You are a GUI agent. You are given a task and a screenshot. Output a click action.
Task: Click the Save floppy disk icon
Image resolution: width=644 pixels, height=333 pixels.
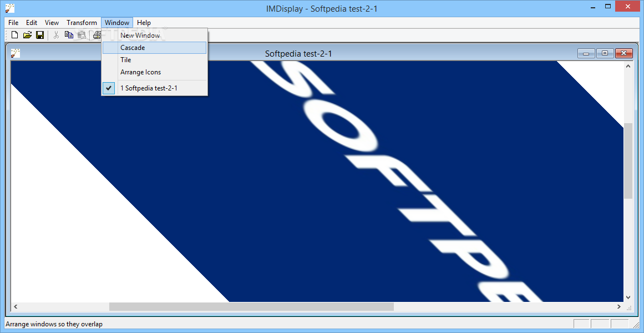[40, 36]
